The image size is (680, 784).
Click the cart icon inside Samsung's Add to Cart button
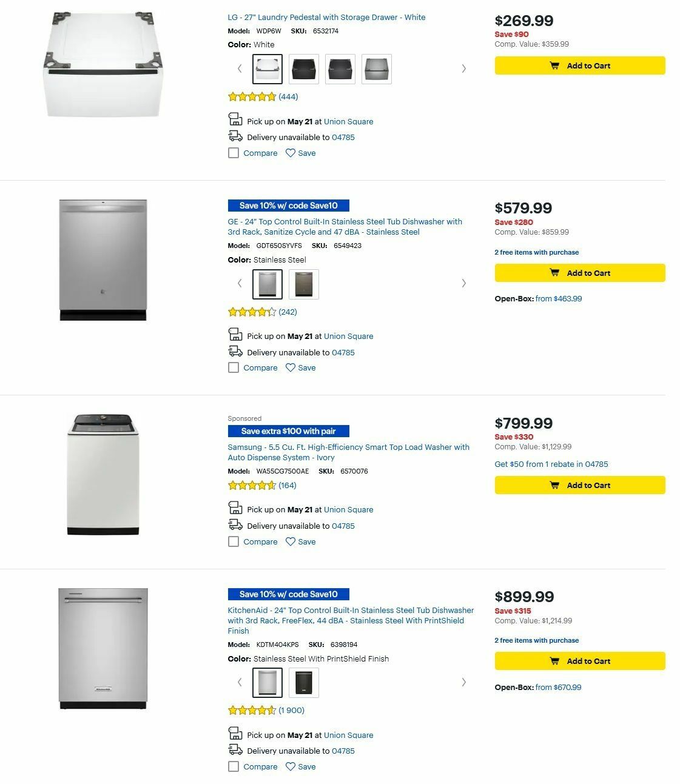coord(556,485)
